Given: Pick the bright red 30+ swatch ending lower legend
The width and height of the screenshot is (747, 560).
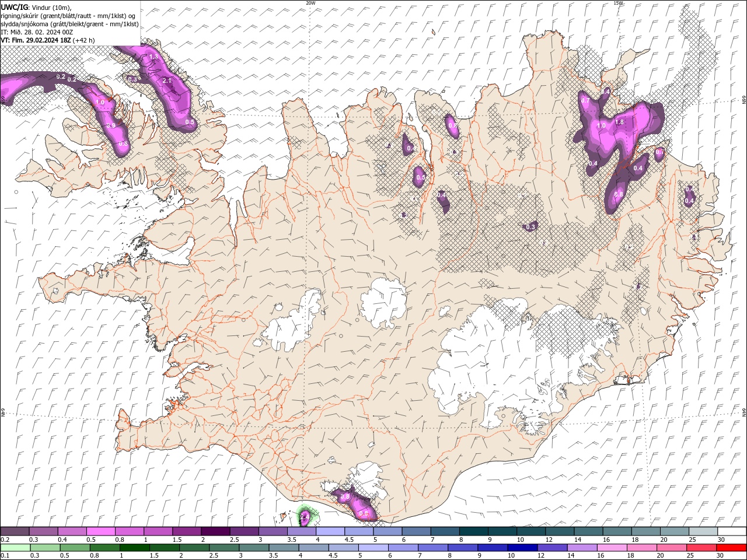Looking at the screenshot, I should click(x=731, y=548).
